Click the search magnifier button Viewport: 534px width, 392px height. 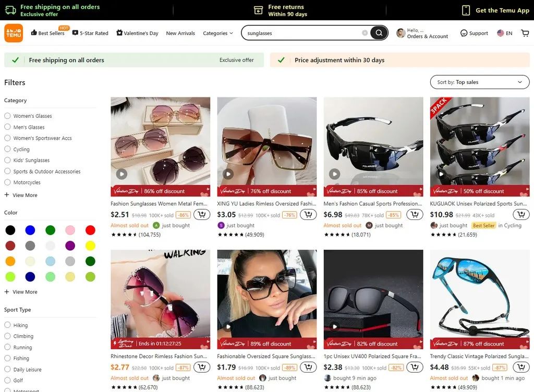pyautogui.click(x=379, y=33)
